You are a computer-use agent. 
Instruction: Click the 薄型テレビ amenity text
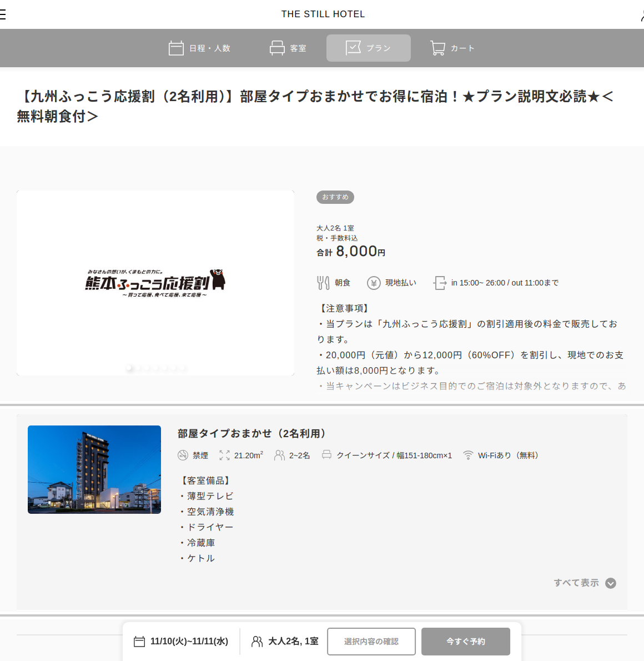click(x=210, y=496)
